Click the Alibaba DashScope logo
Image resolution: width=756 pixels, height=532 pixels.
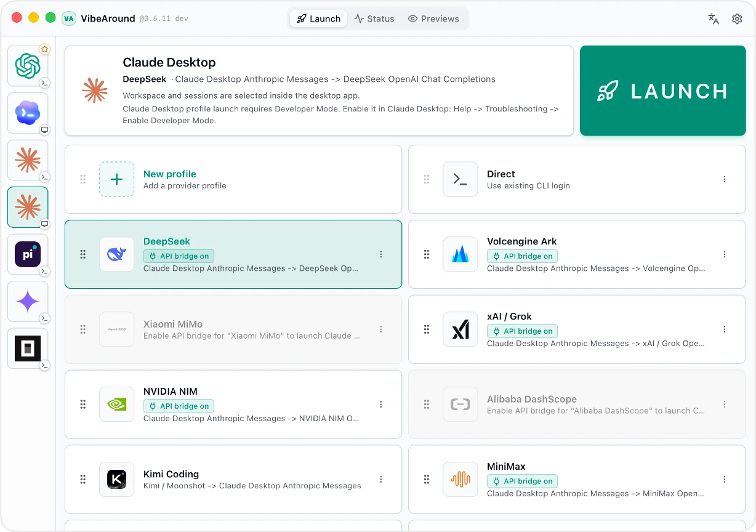[x=460, y=405]
